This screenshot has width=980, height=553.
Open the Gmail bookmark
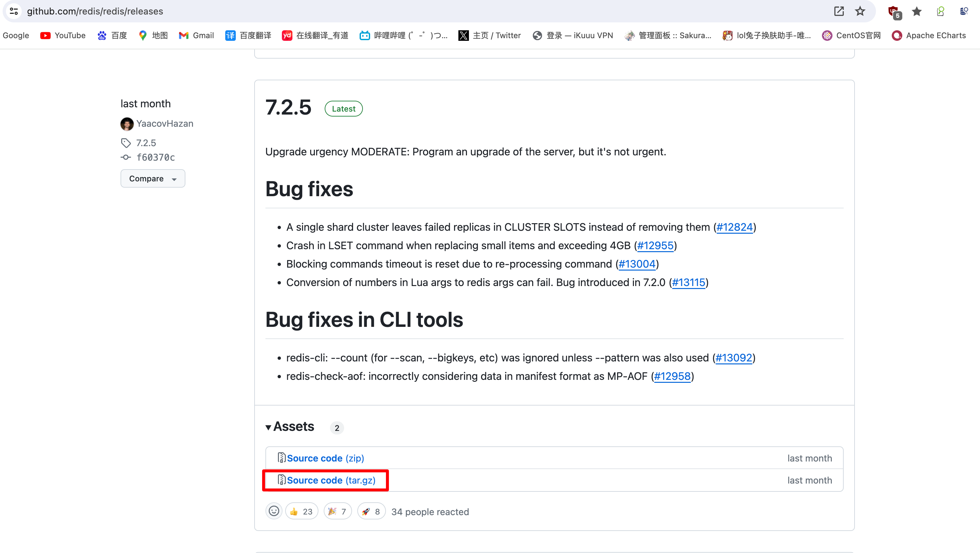(196, 35)
